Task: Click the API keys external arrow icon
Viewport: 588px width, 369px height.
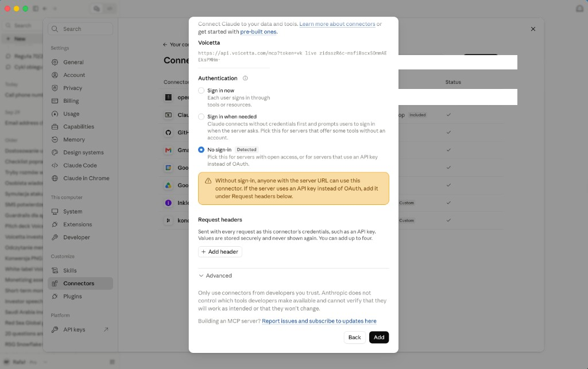Action: point(106,329)
